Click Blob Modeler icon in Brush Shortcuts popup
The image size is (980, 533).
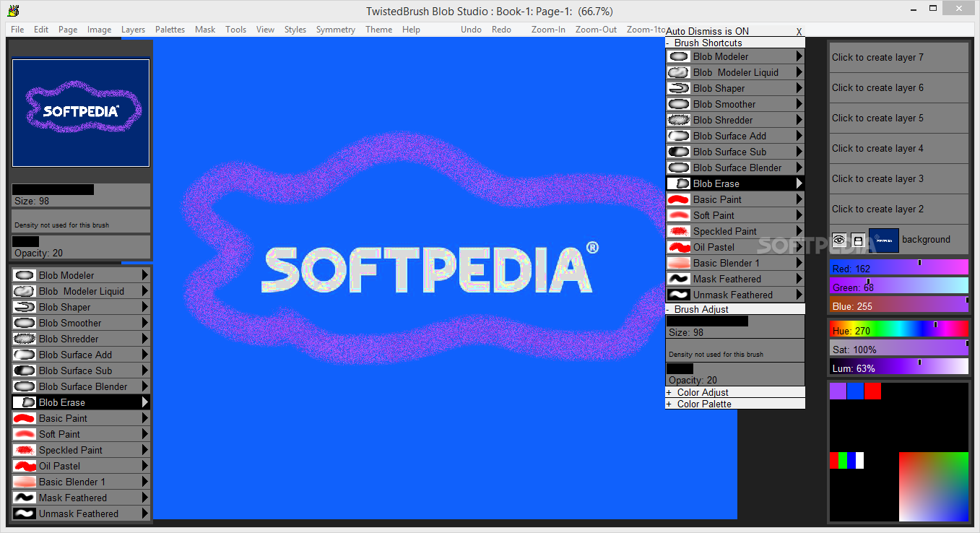(679, 56)
